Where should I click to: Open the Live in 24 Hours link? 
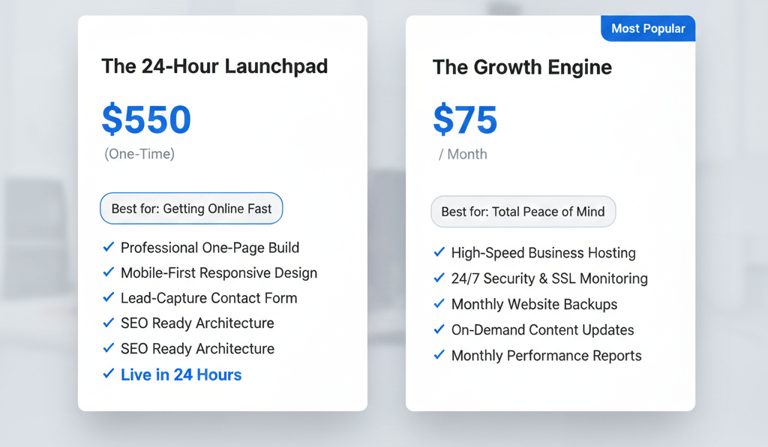pyautogui.click(x=181, y=375)
